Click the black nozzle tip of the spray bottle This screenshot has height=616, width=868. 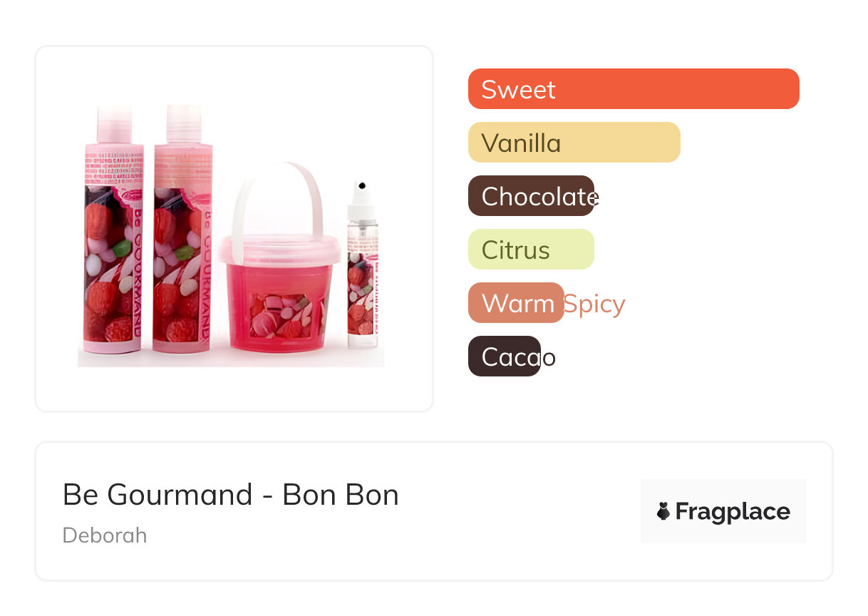(x=361, y=185)
